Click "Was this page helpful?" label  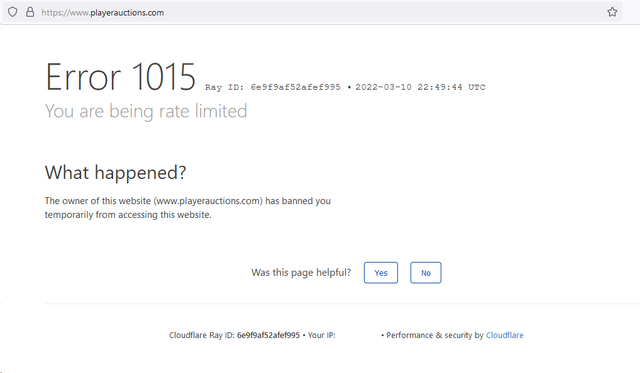coord(301,273)
